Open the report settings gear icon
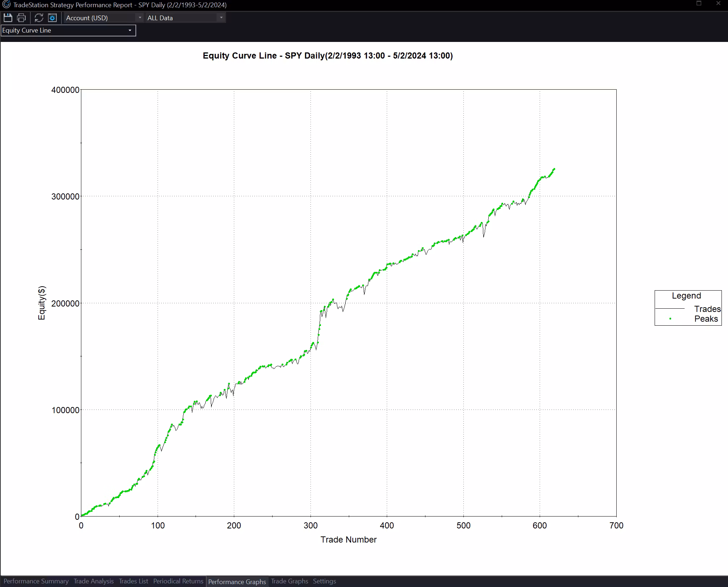 coord(52,18)
